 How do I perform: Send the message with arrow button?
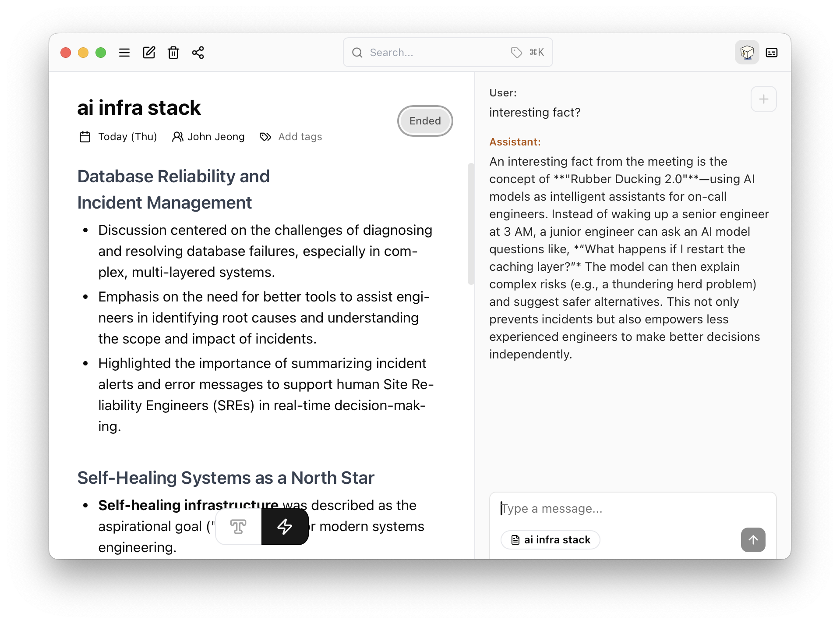[x=753, y=539]
